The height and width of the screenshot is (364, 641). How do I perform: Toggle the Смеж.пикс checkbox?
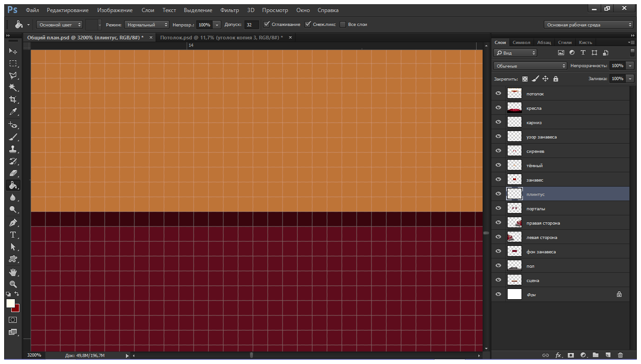coord(308,24)
